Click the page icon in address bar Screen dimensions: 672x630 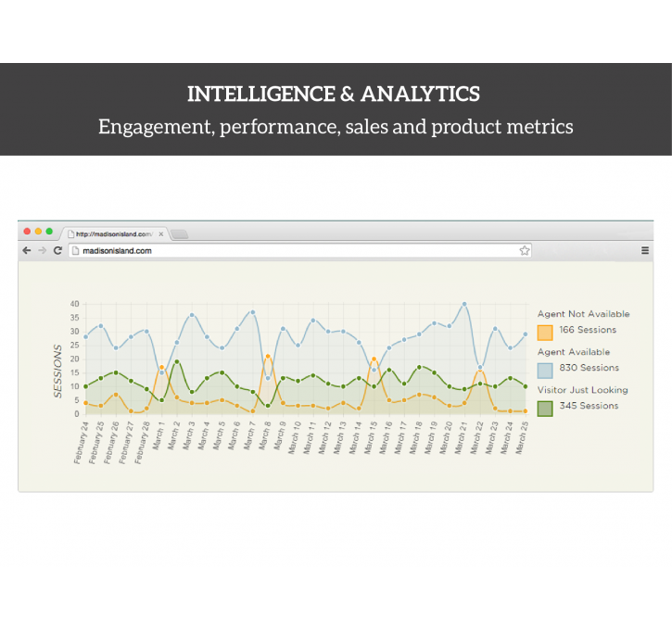pos(75,251)
